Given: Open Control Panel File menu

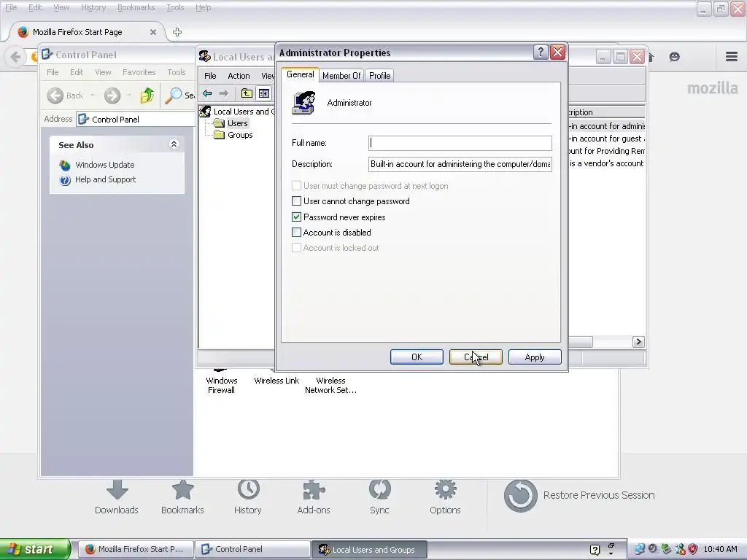Looking at the screenshot, I should (53, 72).
